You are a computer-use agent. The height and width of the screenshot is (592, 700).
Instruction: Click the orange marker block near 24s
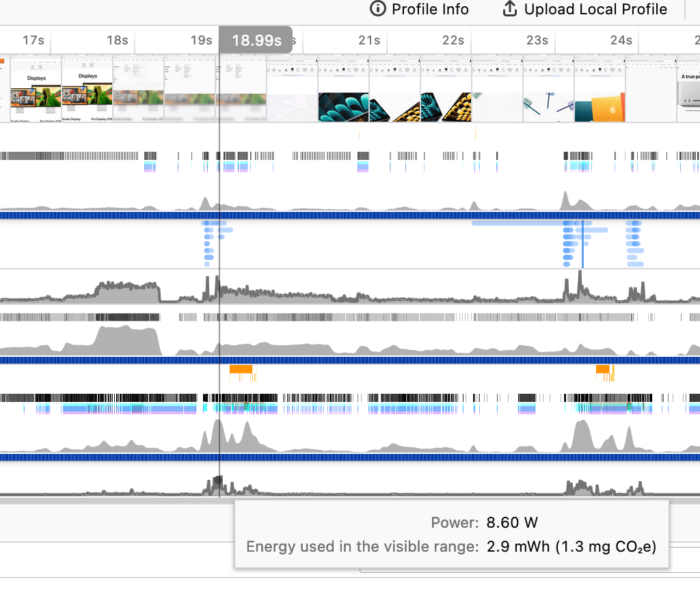(x=602, y=369)
